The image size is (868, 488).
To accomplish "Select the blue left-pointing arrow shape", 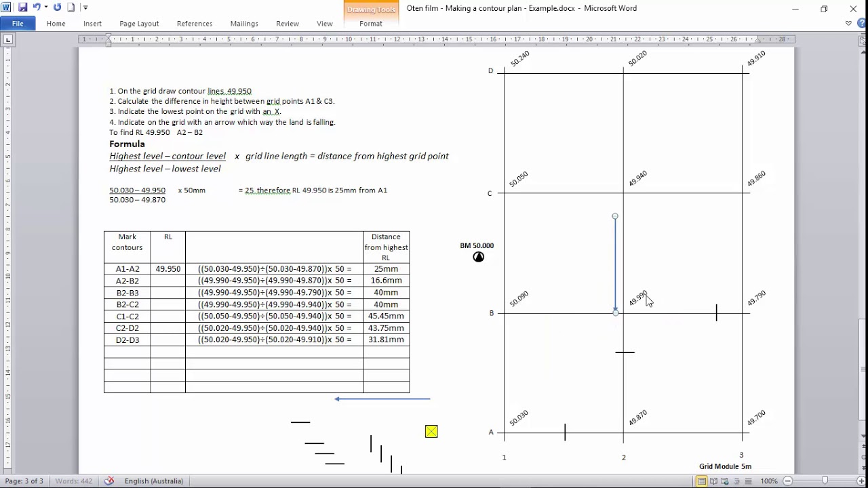I will point(382,399).
